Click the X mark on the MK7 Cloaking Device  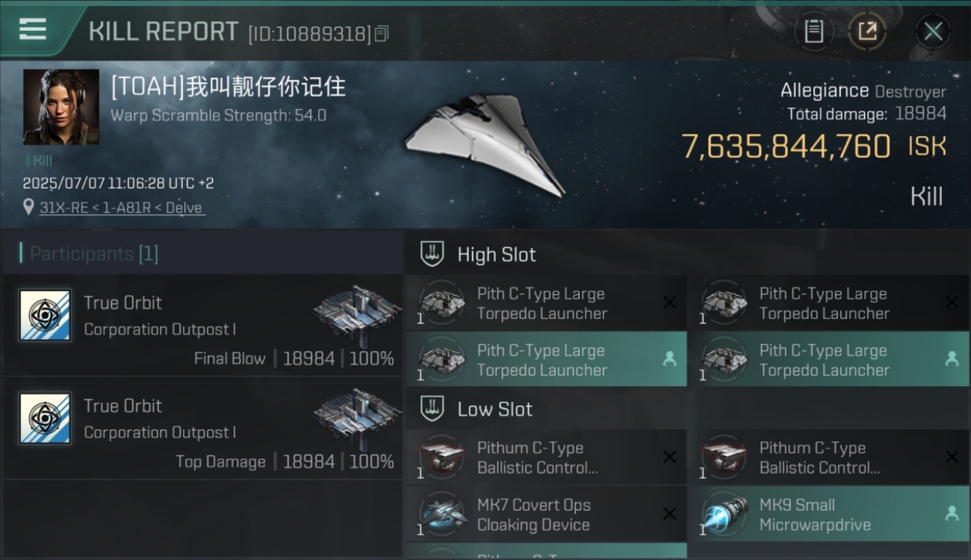669,514
